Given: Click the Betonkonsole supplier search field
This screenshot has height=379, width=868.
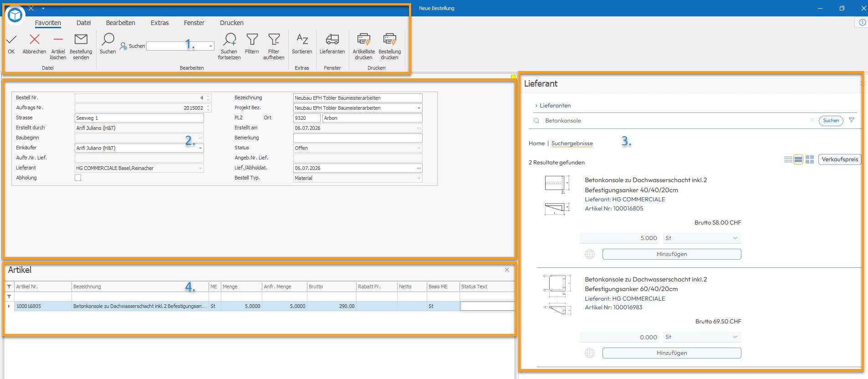Looking at the screenshot, I should coord(675,121).
